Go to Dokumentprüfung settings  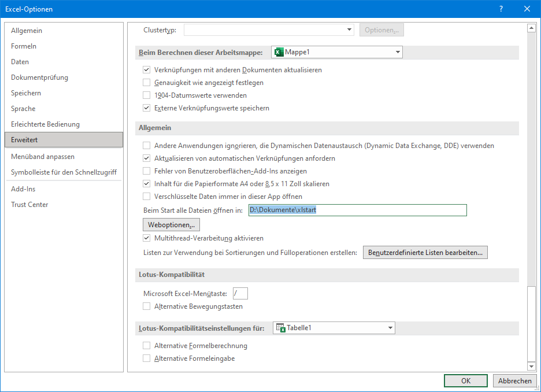click(64, 77)
